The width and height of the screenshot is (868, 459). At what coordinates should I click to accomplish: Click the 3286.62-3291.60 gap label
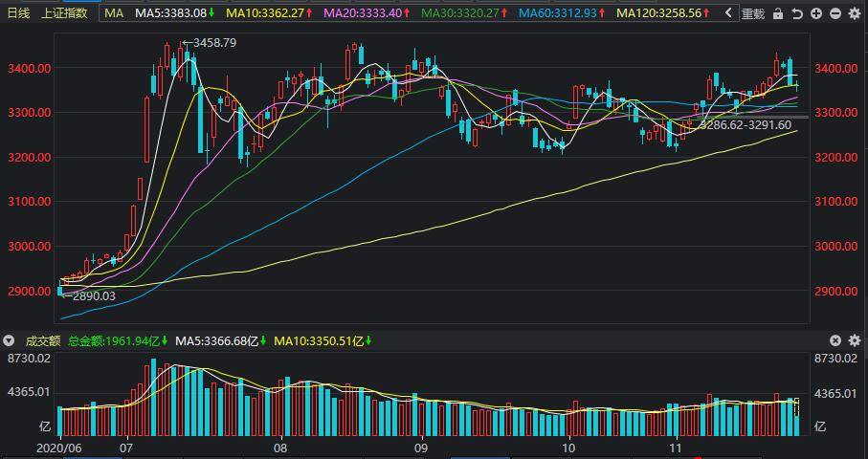pos(746,125)
